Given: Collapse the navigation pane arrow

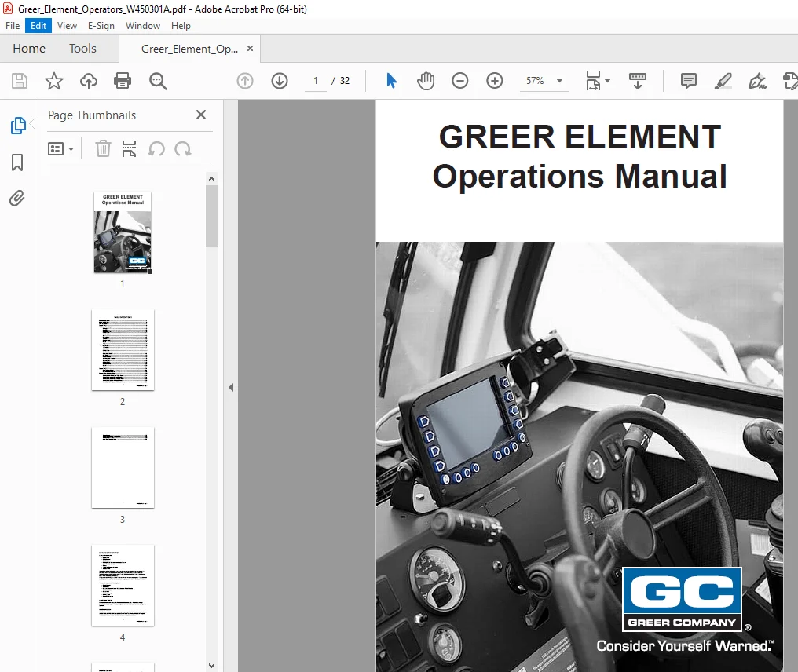Looking at the screenshot, I should [231, 388].
